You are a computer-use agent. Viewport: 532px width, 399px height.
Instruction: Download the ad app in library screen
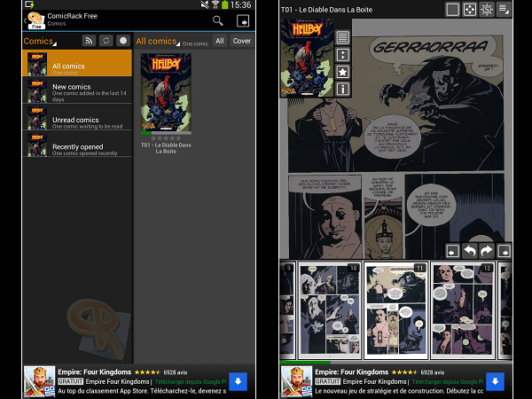click(238, 381)
